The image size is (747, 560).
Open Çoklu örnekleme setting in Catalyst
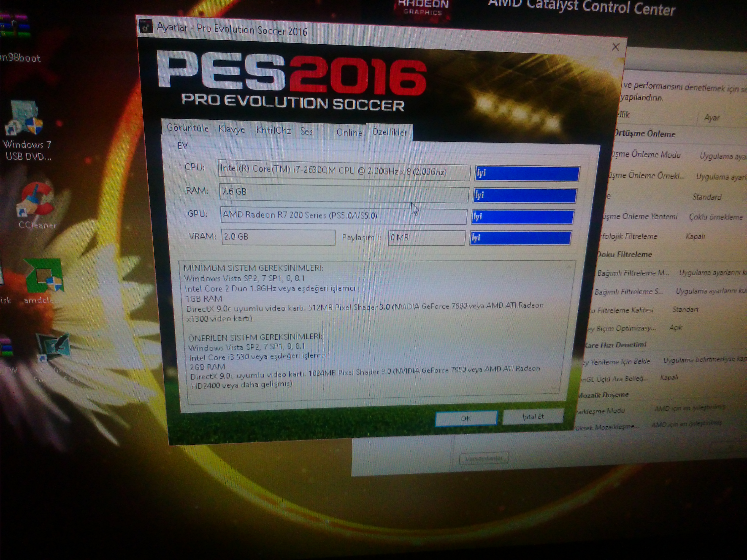coord(716,217)
